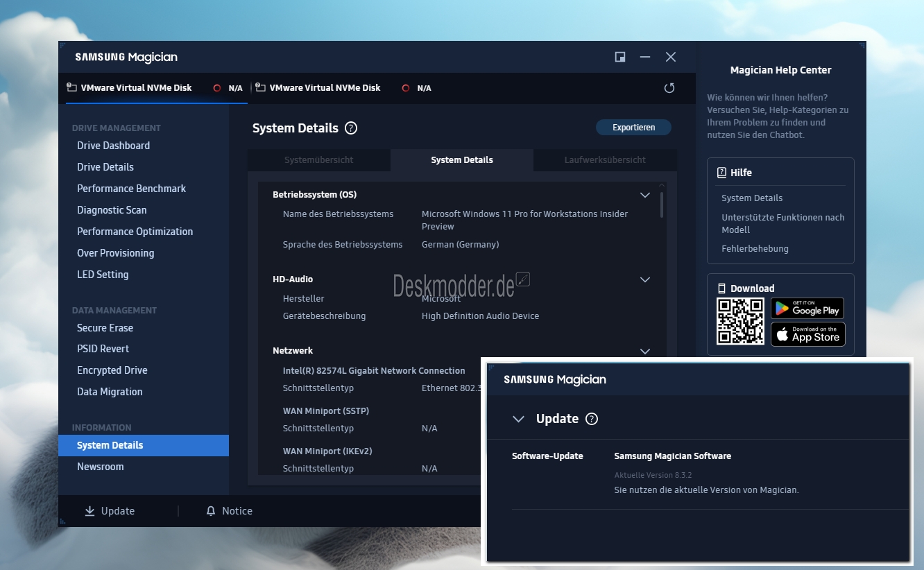
Task: Click the Hilfe question mark icon
Action: click(721, 173)
